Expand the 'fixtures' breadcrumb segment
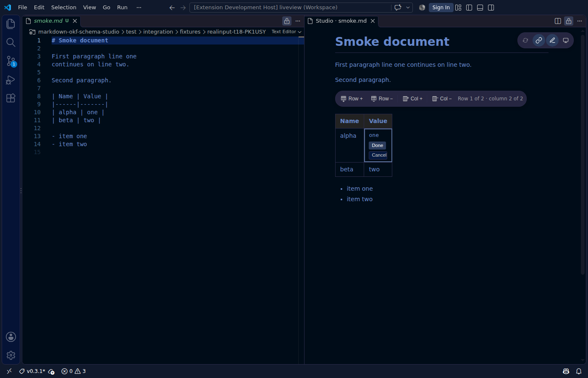 click(x=190, y=32)
